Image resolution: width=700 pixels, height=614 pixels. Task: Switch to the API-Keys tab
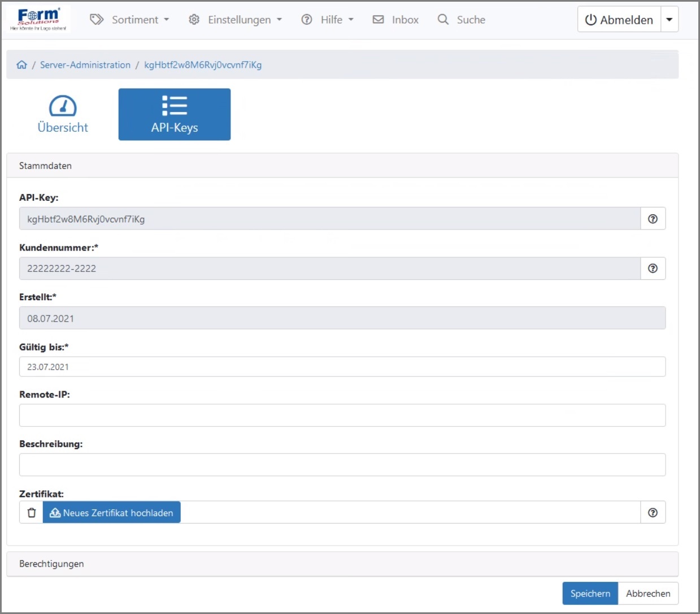pyautogui.click(x=174, y=114)
